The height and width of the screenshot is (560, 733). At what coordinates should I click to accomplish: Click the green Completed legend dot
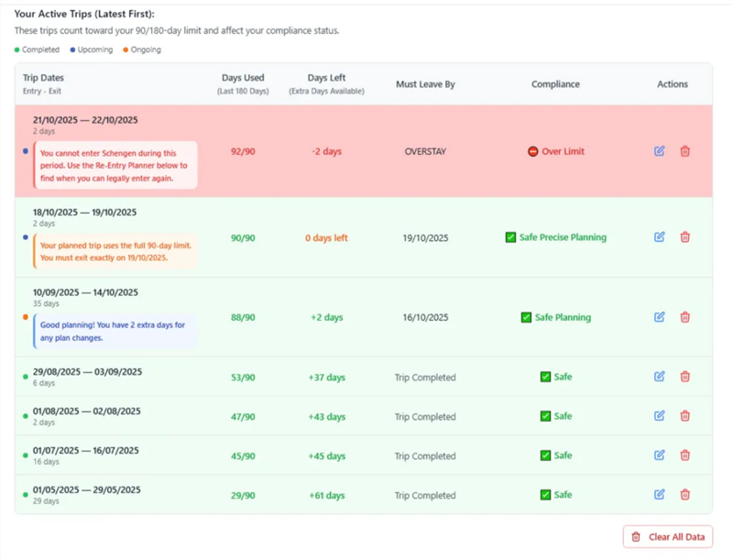(17, 49)
